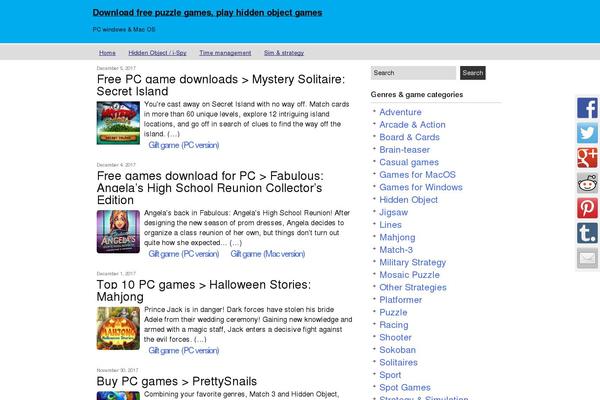Click Gift game (PC version) under Halloween Stories
The height and width of the screenshot is (400, 600).
pyautogui.click(x=184, y=351)
